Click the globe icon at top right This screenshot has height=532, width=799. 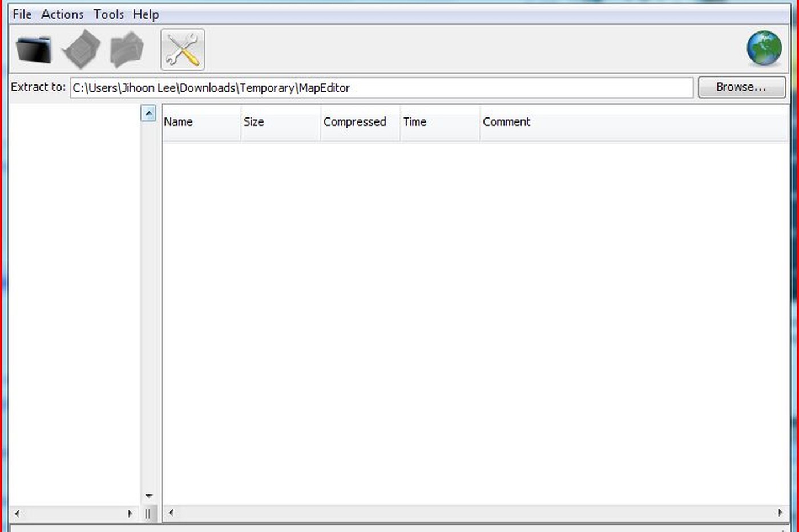pyautogui.click(x=764, y=48)
